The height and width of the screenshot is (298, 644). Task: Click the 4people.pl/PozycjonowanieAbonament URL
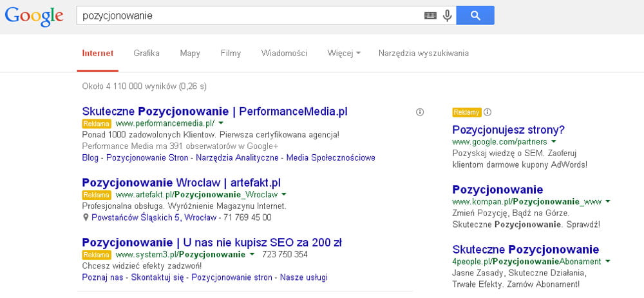pyautogui.click(x=527, y=261)
